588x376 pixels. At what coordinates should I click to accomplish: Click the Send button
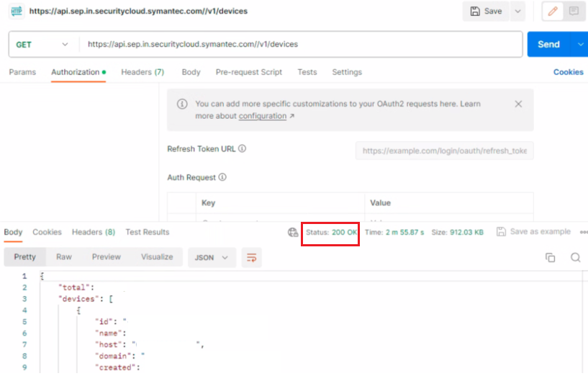(548, 44)
